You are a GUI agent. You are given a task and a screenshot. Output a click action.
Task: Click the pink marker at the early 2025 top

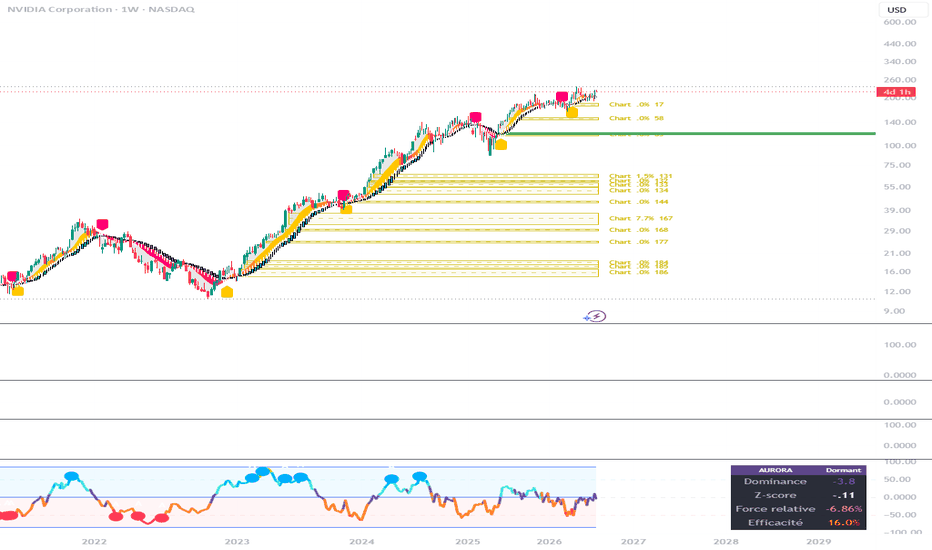coord(475,117)
